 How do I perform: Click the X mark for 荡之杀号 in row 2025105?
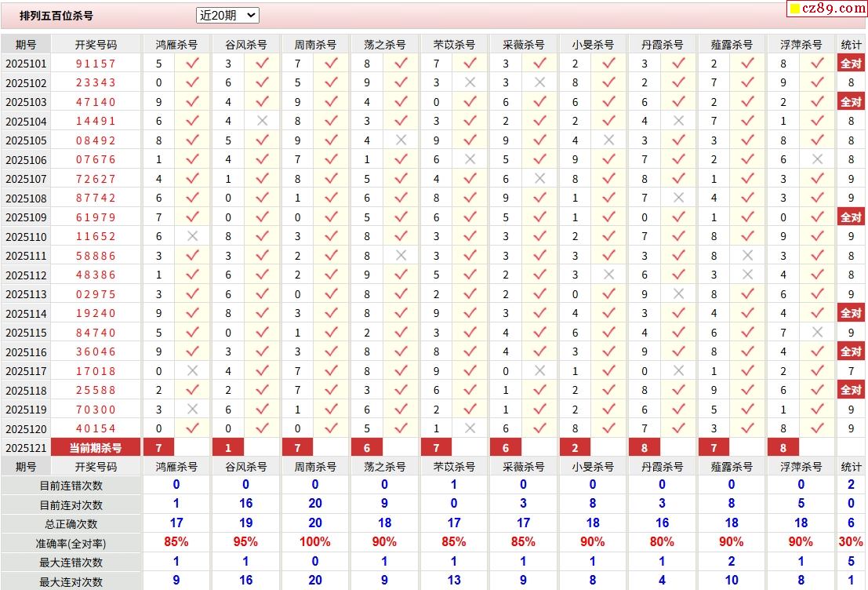(x=401, y=140)
